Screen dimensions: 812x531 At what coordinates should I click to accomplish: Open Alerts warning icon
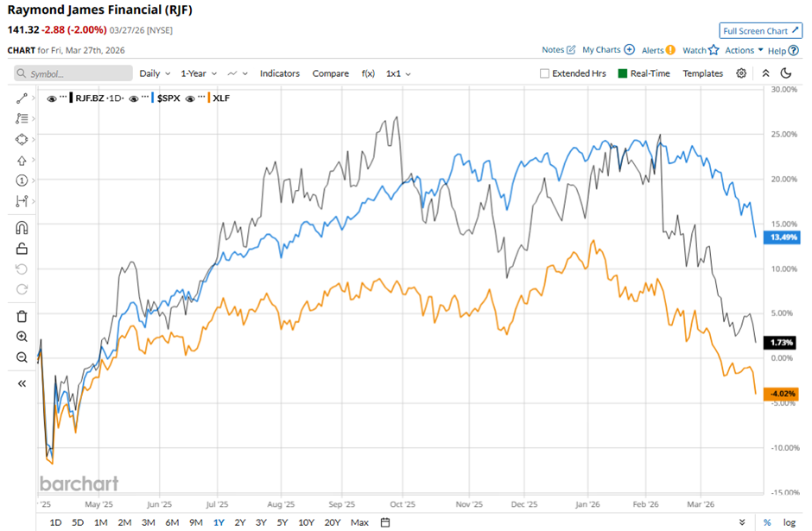point(670,50)
